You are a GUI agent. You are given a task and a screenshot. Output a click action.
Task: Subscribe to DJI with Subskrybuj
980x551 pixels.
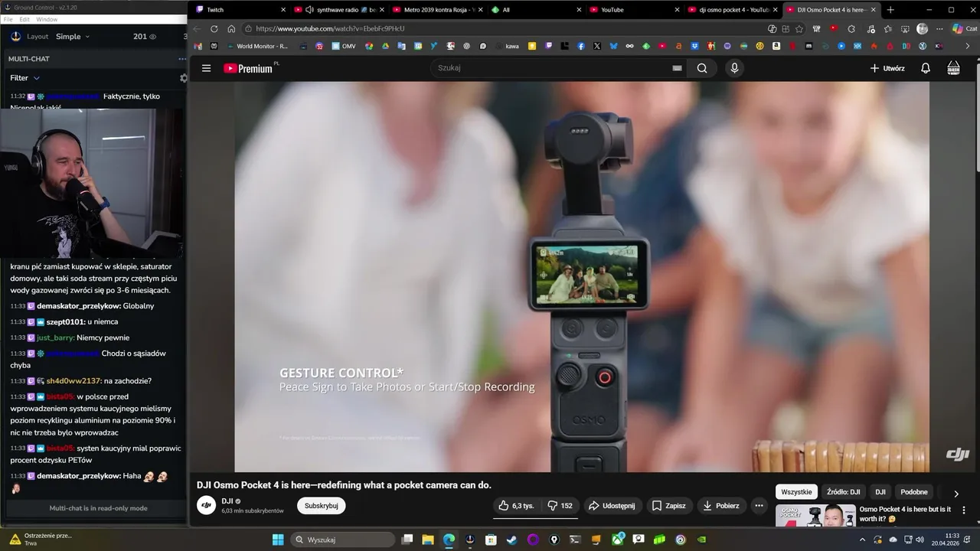[321, 506]
